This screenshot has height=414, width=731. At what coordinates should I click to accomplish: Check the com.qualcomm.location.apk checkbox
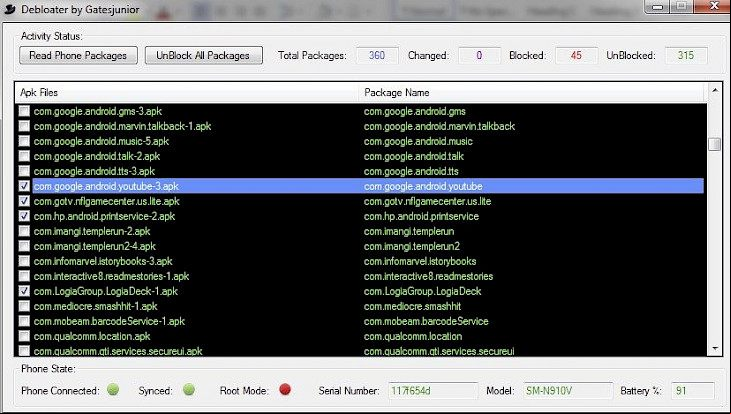point(24,336)
